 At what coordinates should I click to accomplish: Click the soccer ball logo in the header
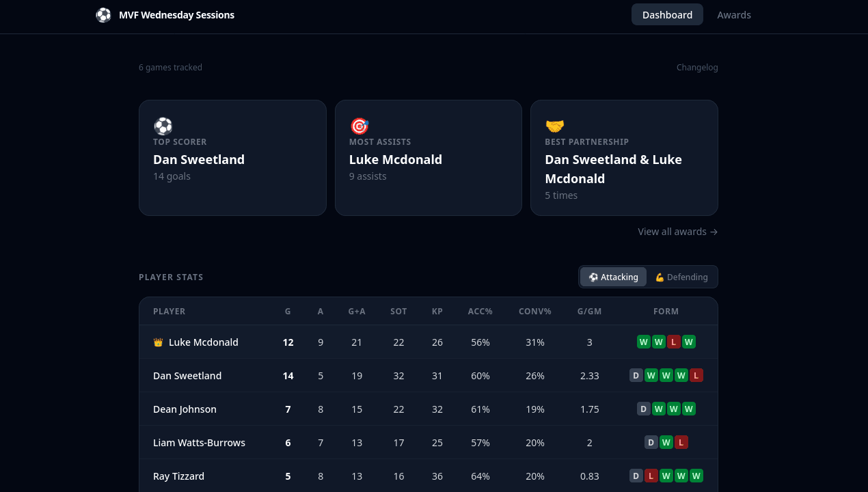103,15
